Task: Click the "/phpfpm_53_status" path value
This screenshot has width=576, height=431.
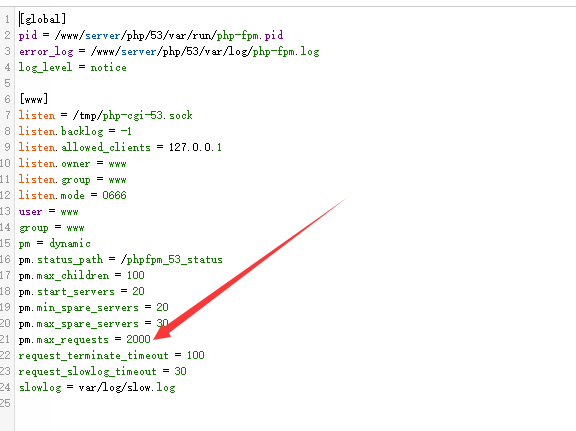Action: tap(172, 259)
